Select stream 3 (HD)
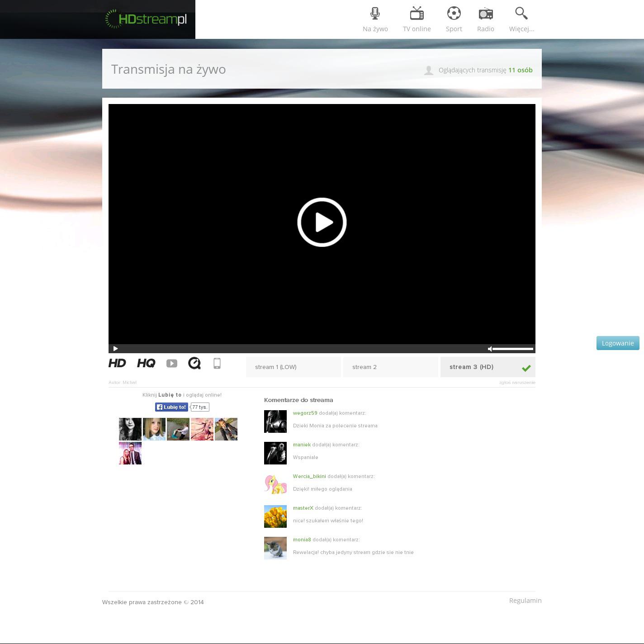 pyautogui.click(x=488, y=367)
